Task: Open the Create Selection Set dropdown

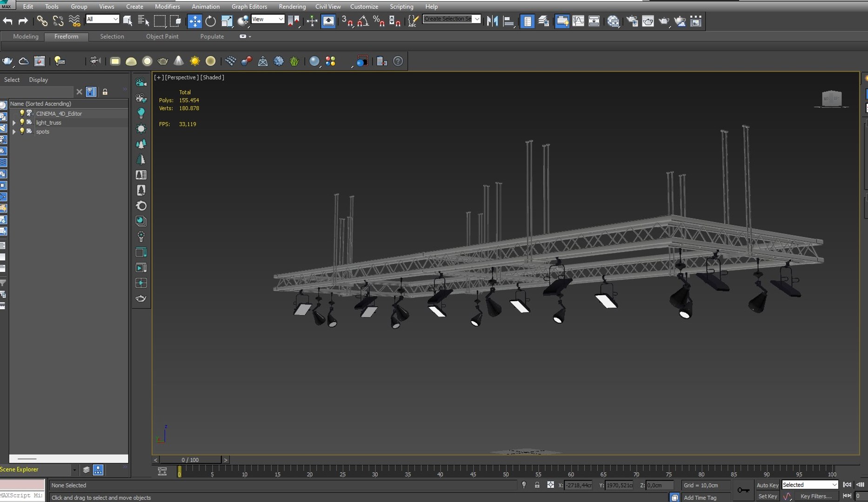Action: click(452, 19)
